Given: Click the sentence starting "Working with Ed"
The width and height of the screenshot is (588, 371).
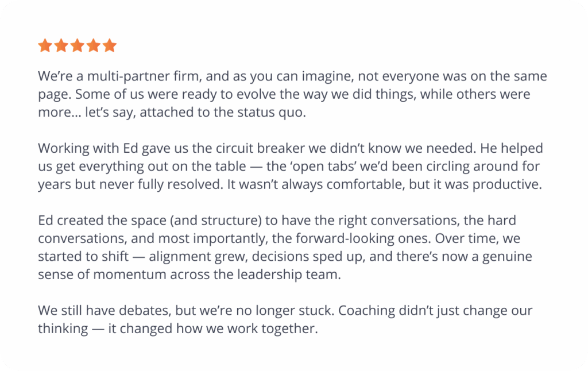Looking at the screenshot, I should tap(257, 148).
